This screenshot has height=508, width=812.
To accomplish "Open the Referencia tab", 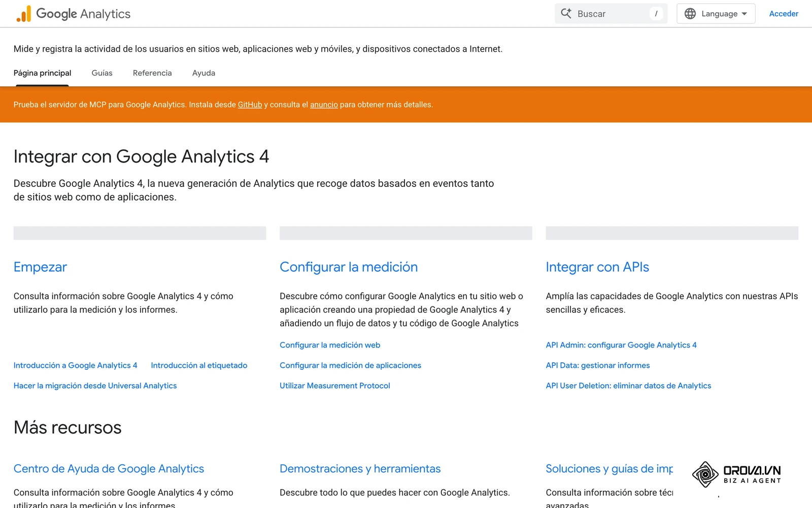I will click(x=152, y=73).
